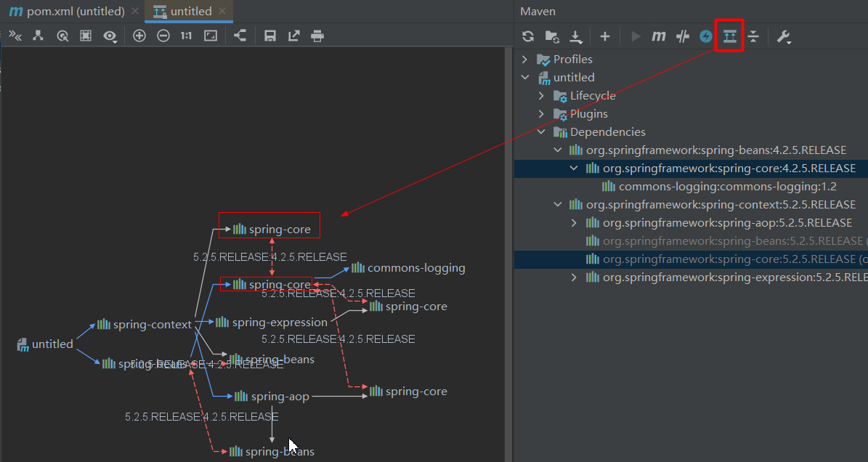Collapse spring-core:4.2.5.RELEASE dependency
This screenshot has width=868, height=462.
click(574, 169)
